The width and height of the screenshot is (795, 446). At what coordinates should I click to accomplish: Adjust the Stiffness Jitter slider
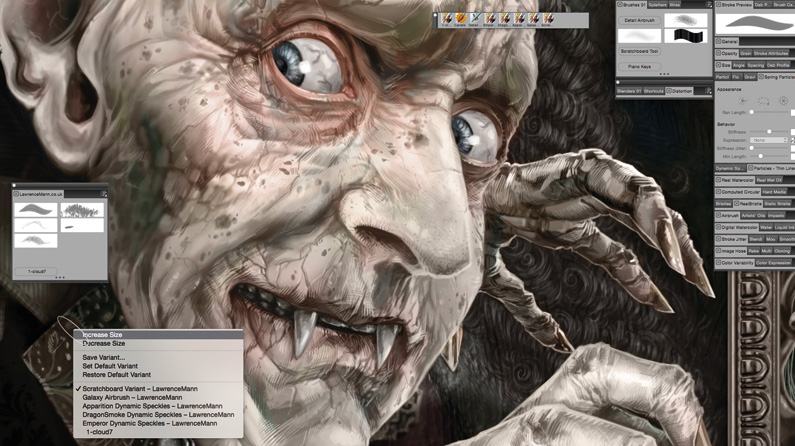(x=769, y=148)
